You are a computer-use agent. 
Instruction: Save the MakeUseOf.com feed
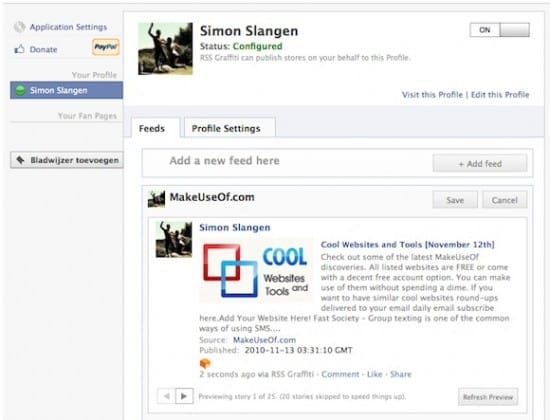(455, 200)
